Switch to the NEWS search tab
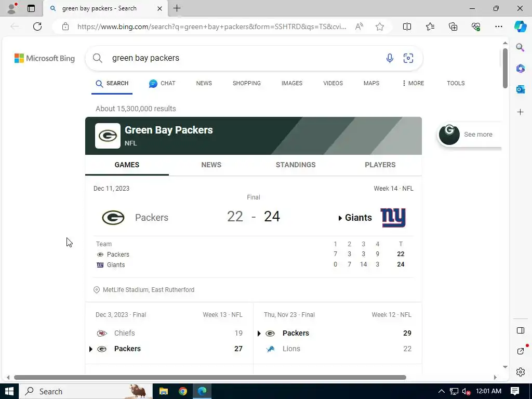532x399 pixels. click(x=204, y=84)
